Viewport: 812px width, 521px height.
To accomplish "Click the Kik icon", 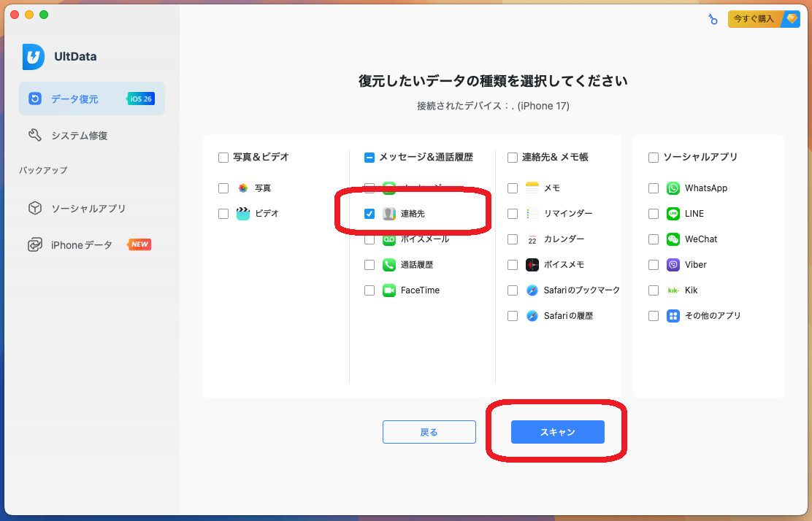I will 673,290.
